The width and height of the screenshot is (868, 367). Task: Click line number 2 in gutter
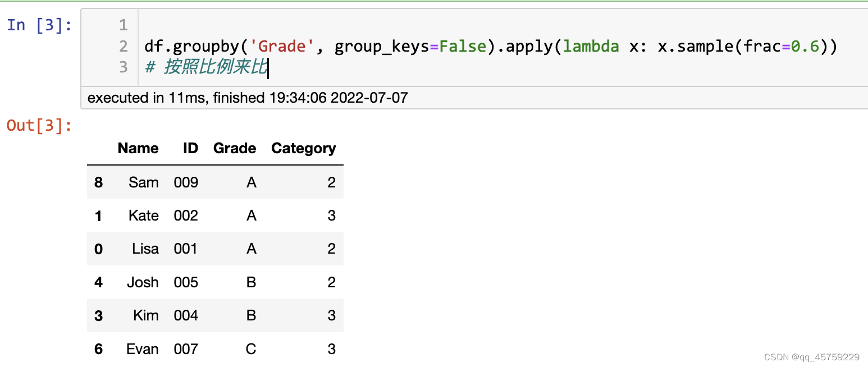(x=124, y=46)
